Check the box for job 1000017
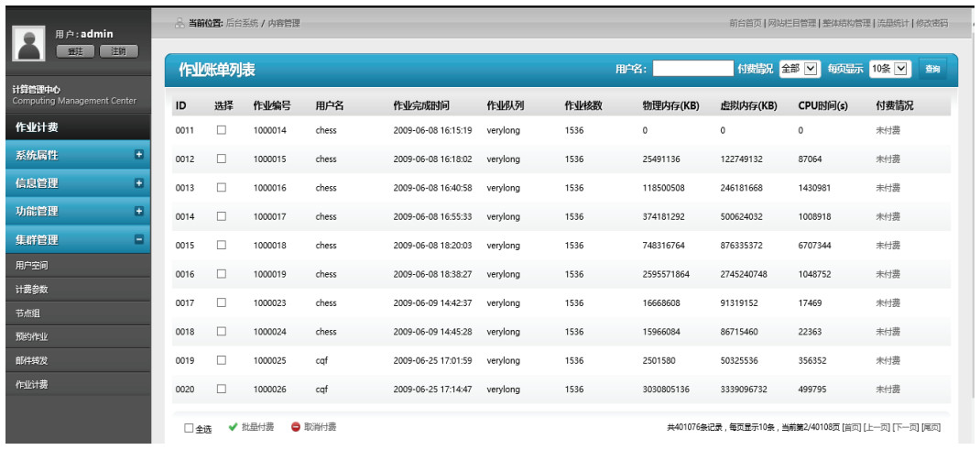The image size is (980, 450). [222, 216]
